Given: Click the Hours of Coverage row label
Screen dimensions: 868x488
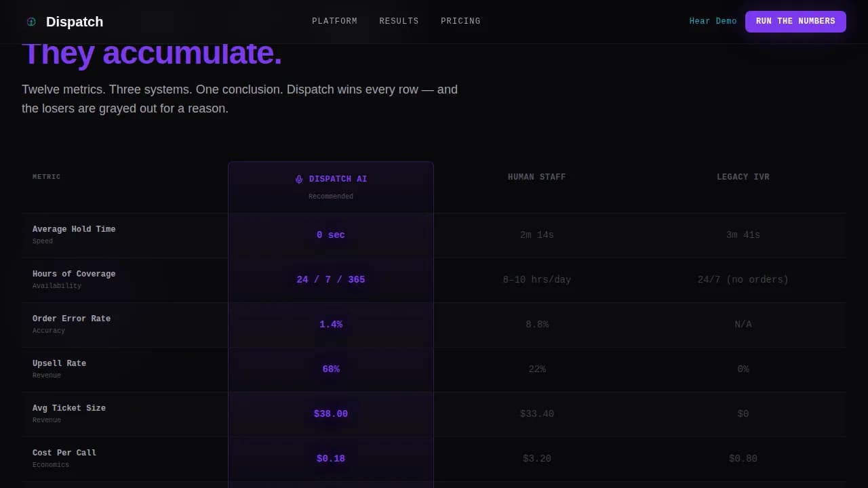Looking at the screenshot, I should click(x=74, y=274).
